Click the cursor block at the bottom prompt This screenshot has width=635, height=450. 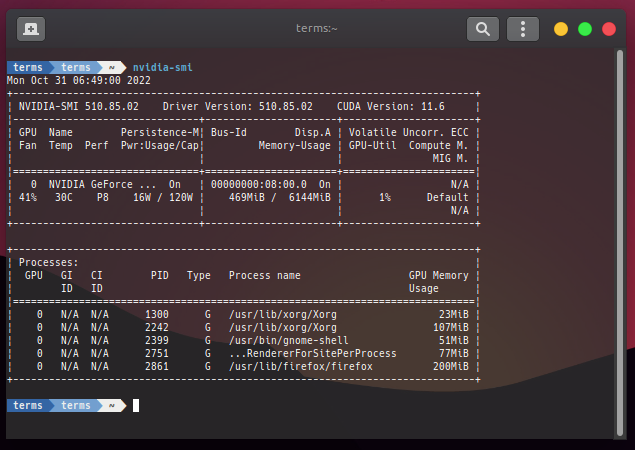pos(136,405)
